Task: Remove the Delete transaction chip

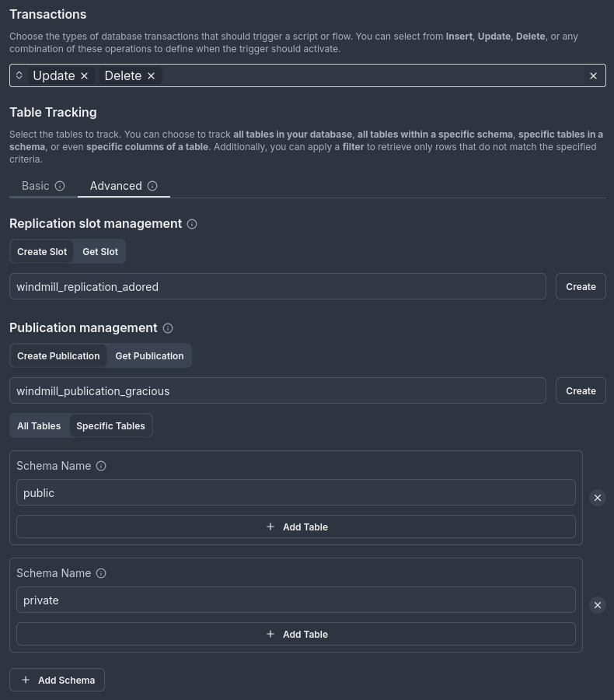Action: [x=151, y=75]
